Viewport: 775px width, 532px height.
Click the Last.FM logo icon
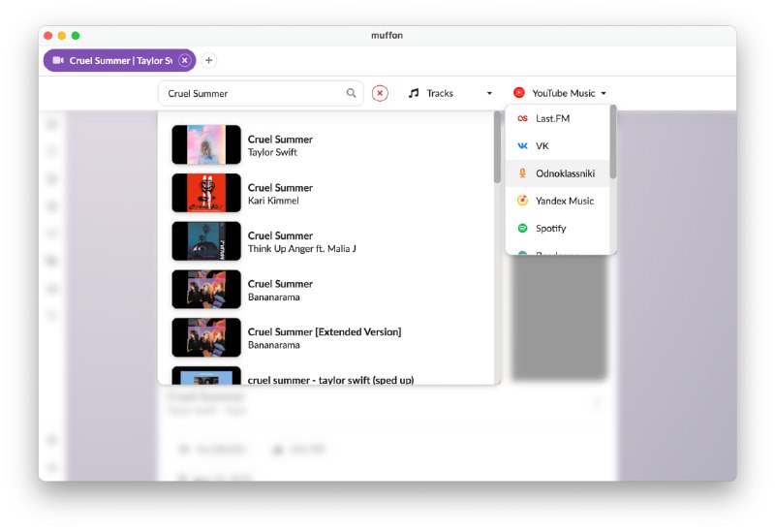522,118
